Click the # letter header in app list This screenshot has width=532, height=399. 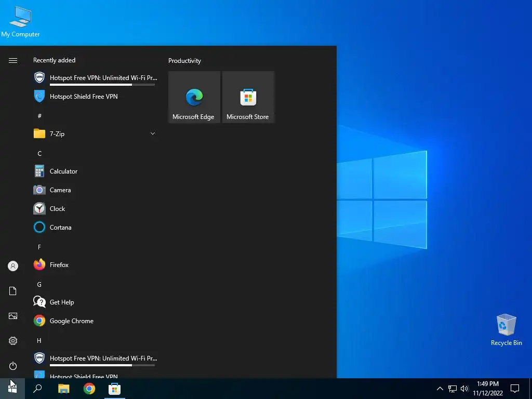pos(39,116)
